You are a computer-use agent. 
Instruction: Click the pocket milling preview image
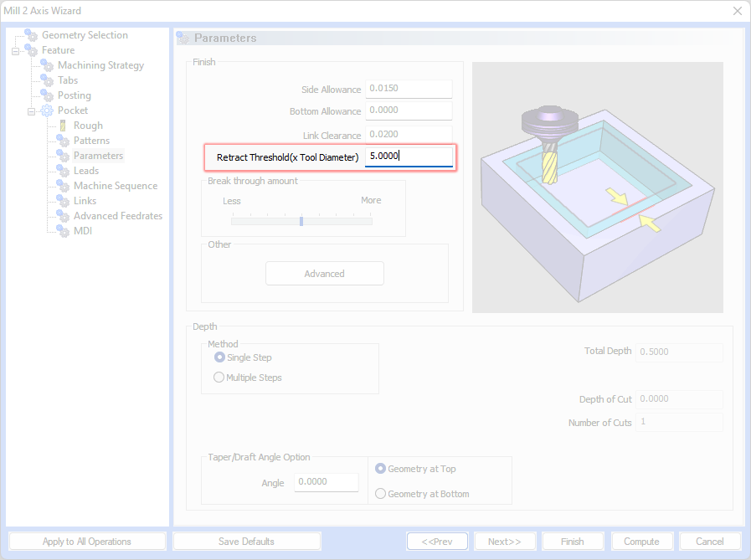[597, 188]
